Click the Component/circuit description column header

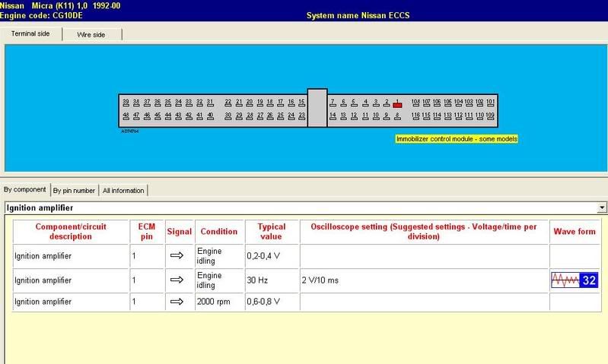click(x=71, y=231)
